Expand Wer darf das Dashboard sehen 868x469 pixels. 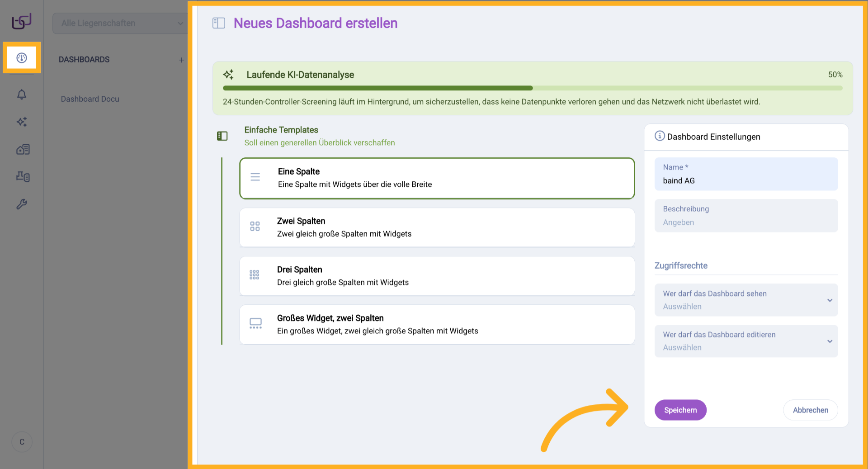tap(745, 300)
